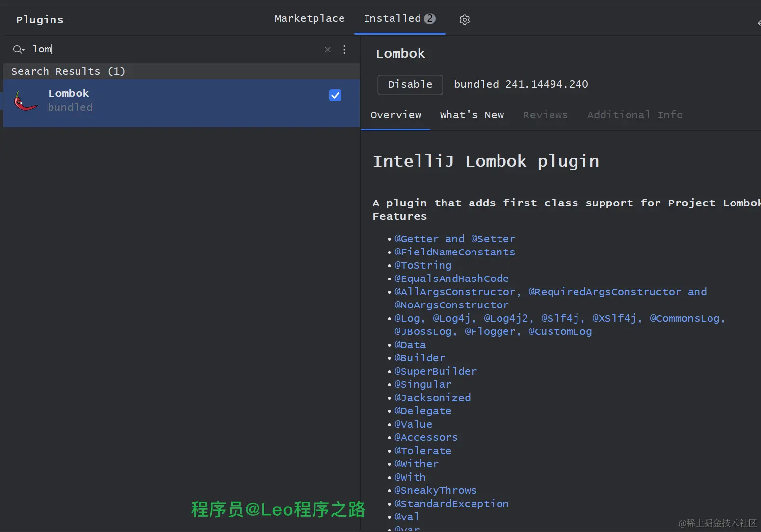This screenshot has width=761, height=532.
Task: Open the @Value link
Action: click(414, 424)
